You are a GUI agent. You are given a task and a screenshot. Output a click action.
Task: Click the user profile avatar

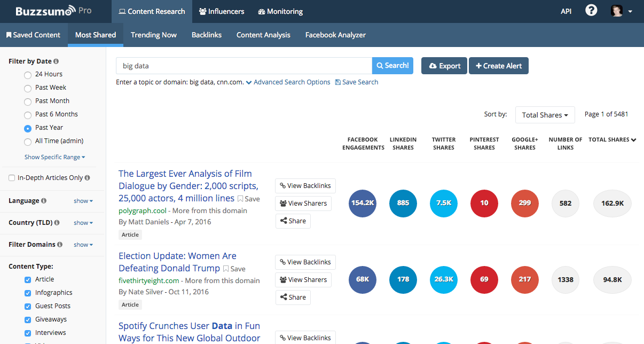click(616, 10)
